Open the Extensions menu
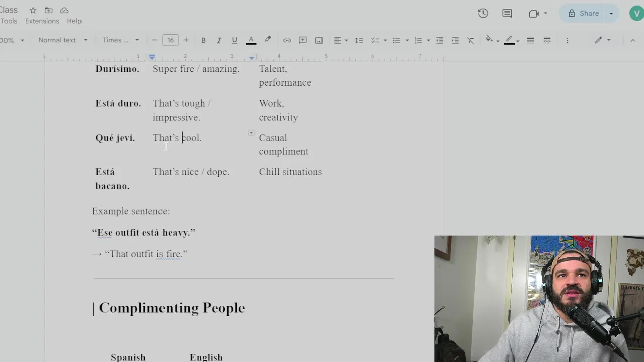This screenshot has height=362, width=644. [x=42, y=21]
